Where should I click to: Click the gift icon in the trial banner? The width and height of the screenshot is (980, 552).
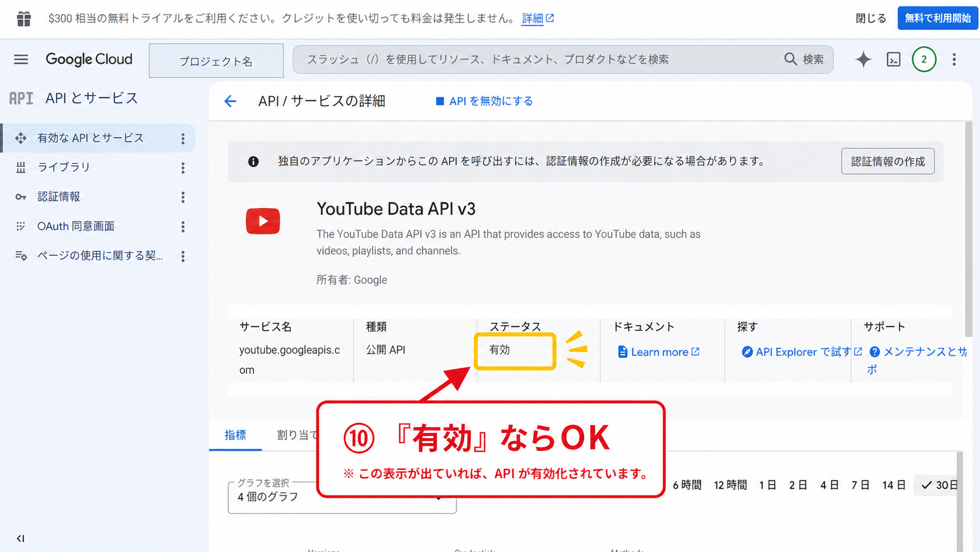pos(23,18)
